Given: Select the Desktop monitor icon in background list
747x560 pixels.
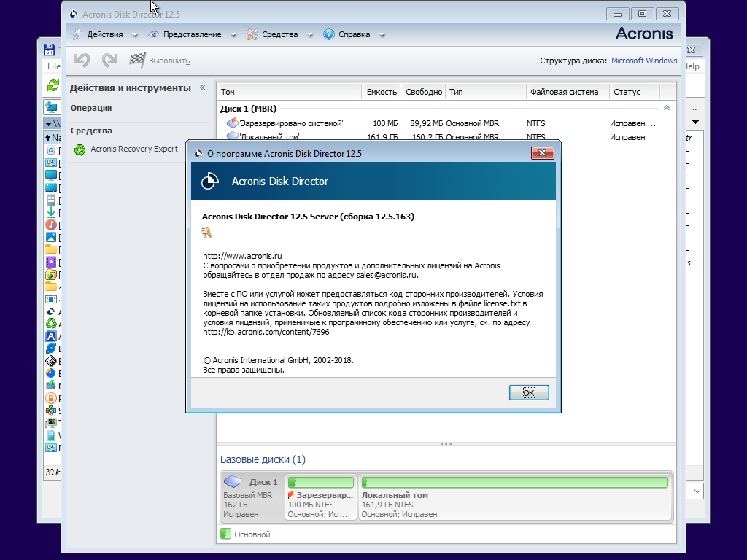Looking at the screenshot, I should point(51,175).
